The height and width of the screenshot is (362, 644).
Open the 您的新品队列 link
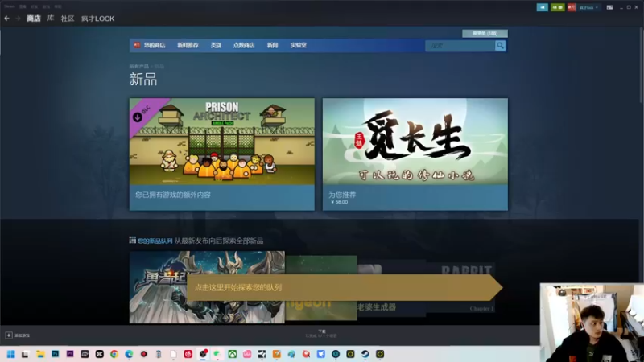pos(155,241)
